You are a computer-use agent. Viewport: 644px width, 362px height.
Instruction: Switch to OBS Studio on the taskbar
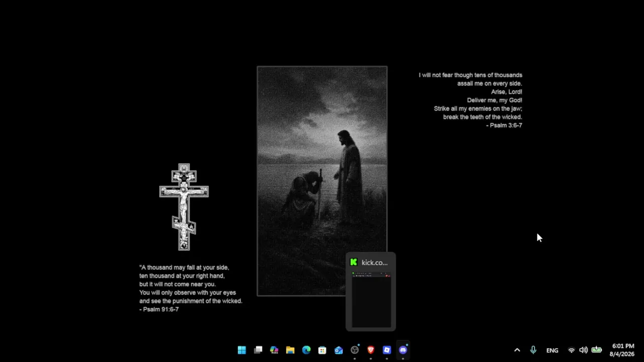tap(355, 350)
